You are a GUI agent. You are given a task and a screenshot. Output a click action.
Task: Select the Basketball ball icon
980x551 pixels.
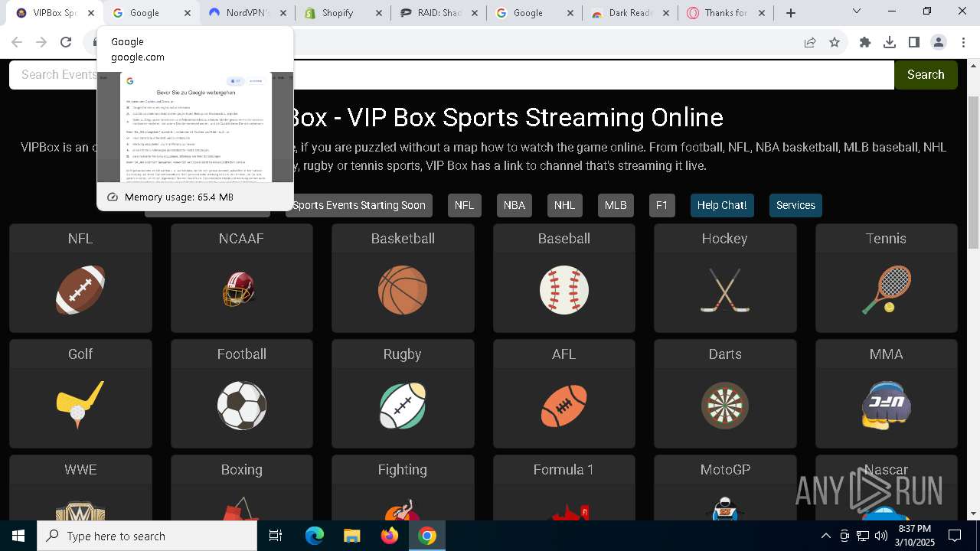(x=403, y=290)
